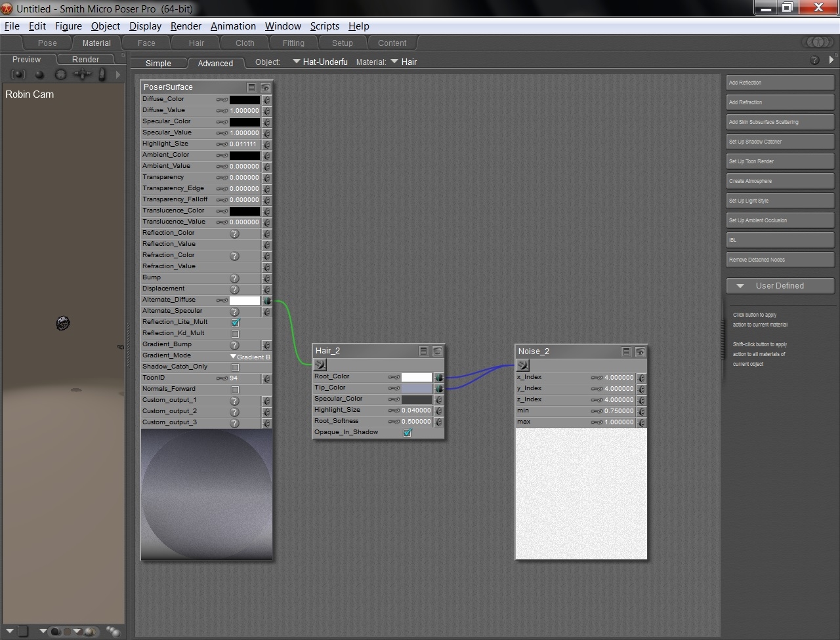This screenshot has height=640, width=840.
Task: Open the Material dropdown showing Hair
Action: [404, 62]
